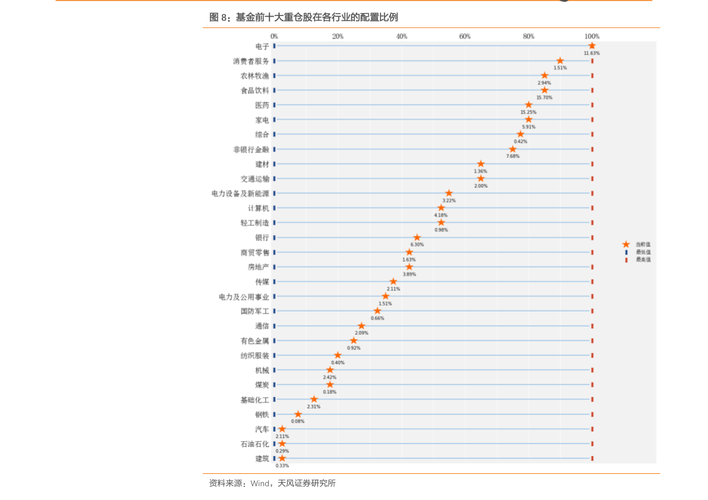
Task: Click the 6.30% value label
Action: click(417, 245)
